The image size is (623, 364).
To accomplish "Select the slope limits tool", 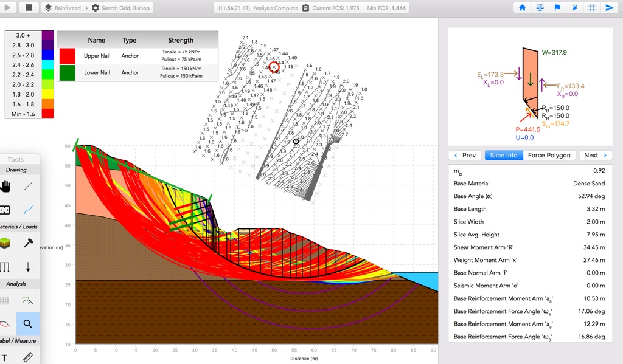I will (x=28, y=300).
